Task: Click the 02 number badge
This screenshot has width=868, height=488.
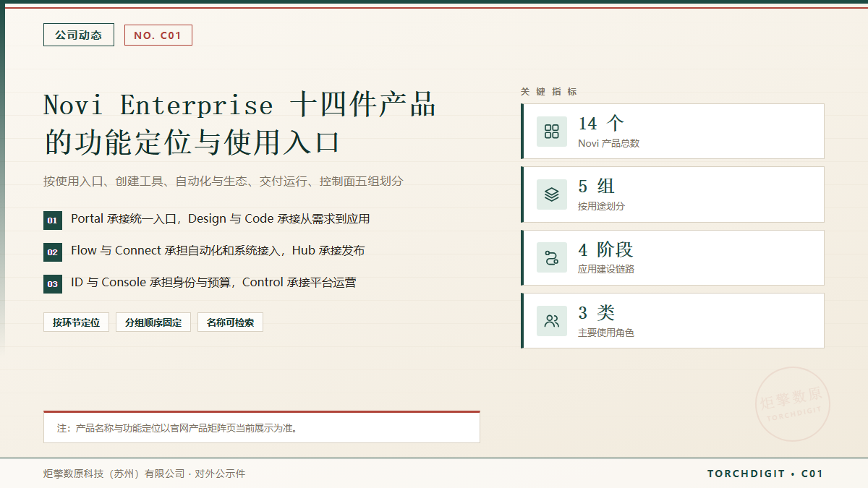Action: coord(53,252)
